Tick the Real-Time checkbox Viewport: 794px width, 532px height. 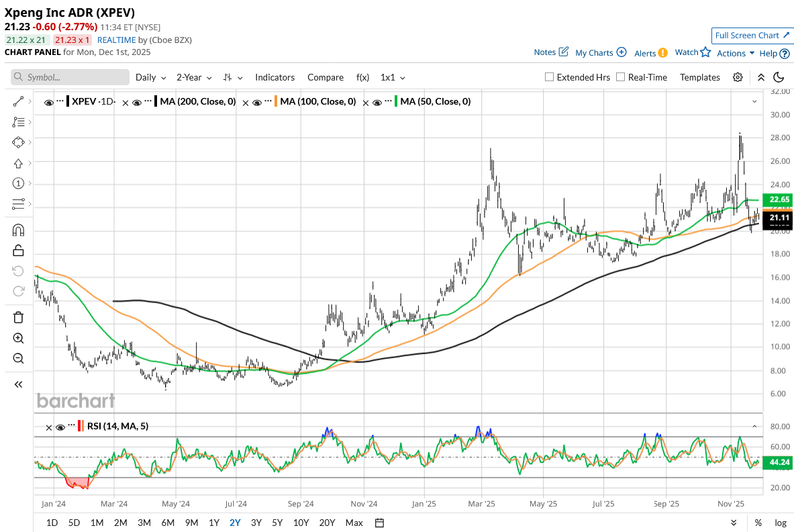click(621, 77)
